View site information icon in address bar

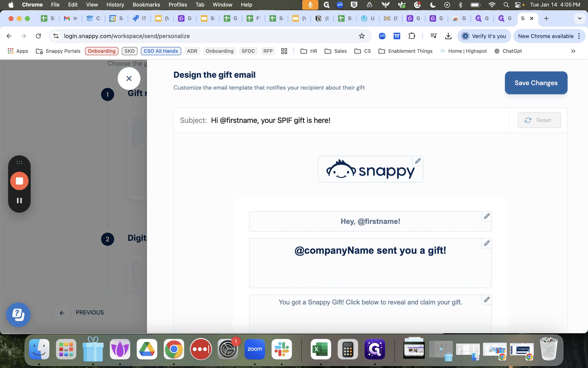coord(56,36)
